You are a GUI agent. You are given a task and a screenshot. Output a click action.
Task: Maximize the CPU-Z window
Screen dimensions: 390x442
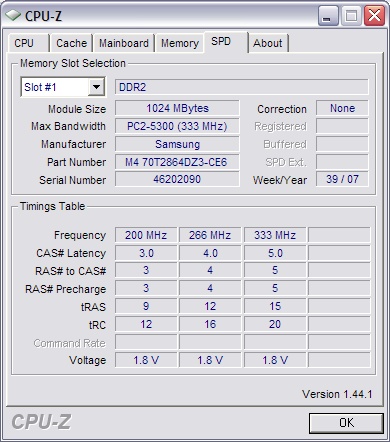coord(351,16)
